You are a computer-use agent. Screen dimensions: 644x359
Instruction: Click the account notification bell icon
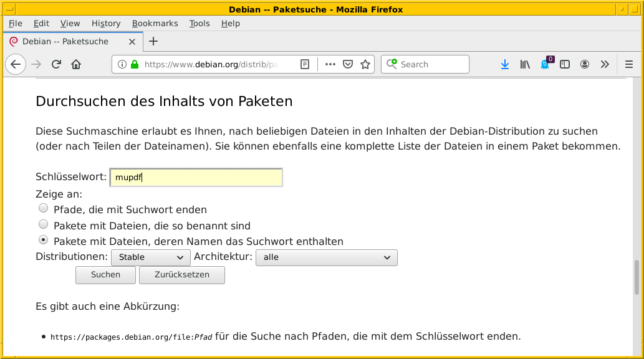(x=544, y=64)
